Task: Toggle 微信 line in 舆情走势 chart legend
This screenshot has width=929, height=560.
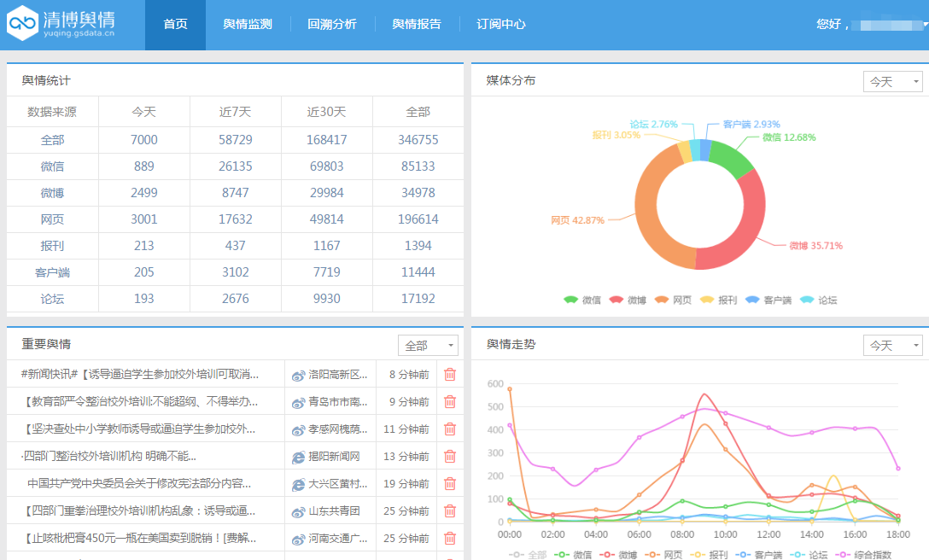Action: [x=573, y=555]
